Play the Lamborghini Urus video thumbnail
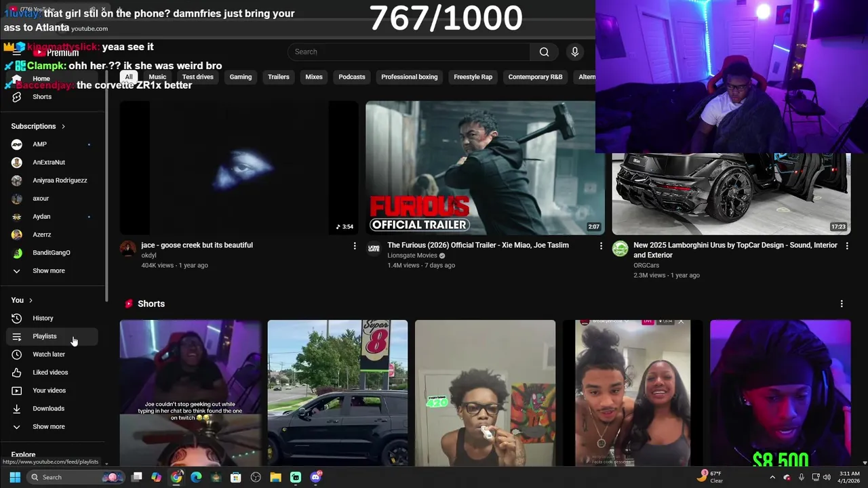 pyautogui.click(x=731, y=194)
